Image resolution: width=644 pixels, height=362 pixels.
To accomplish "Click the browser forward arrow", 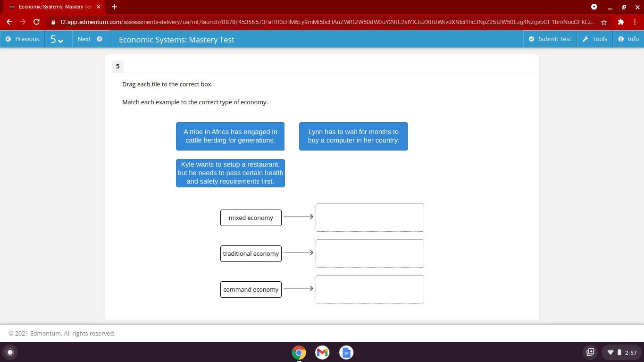I will tap(23, 22).
